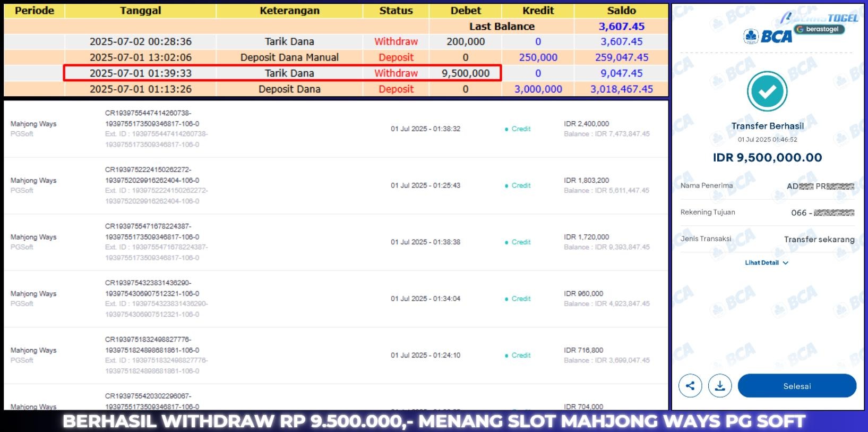Viewport: 868px width, 432px height.
Task: Click the Saldo column header
Action: 621,11
